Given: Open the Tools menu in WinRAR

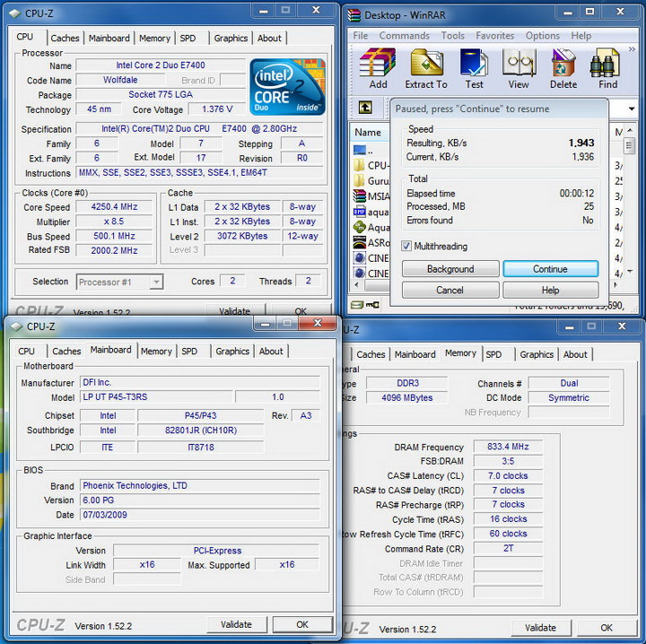Looking at the screenshot, I should (x=453, y=36).
